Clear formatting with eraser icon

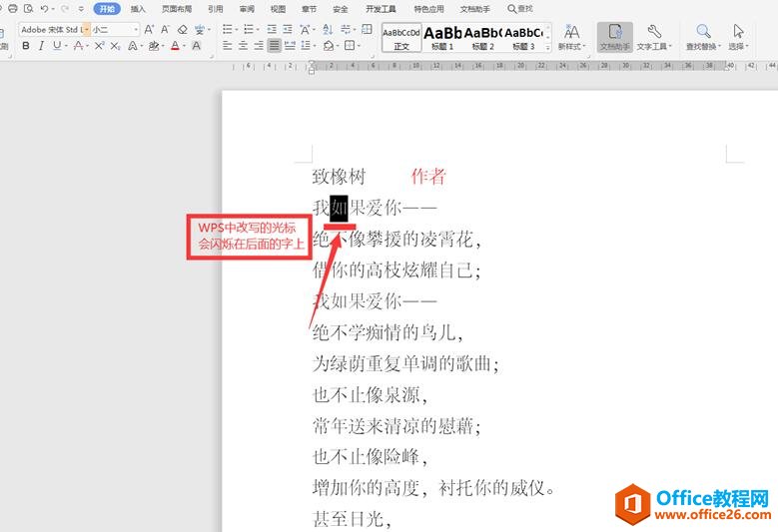(x=183, y=30)
